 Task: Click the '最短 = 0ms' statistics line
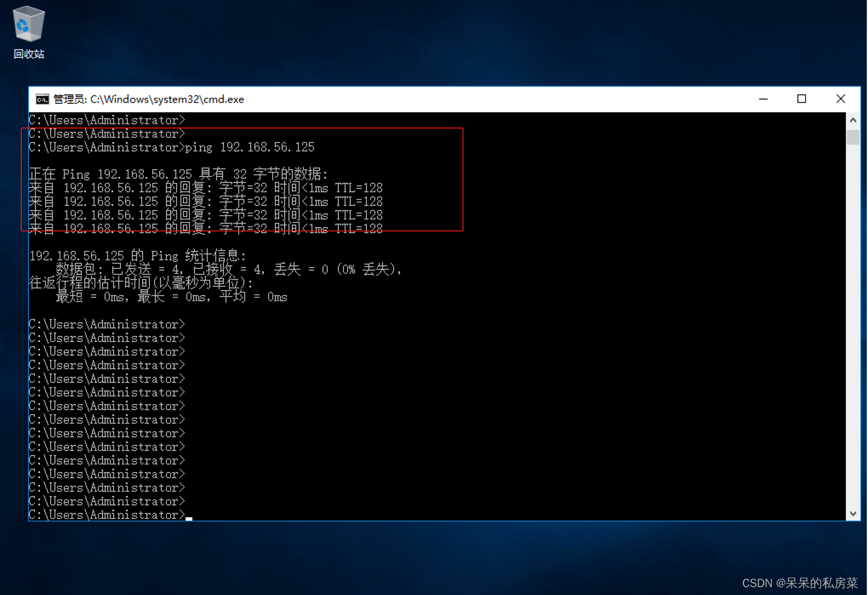point(172,297)
